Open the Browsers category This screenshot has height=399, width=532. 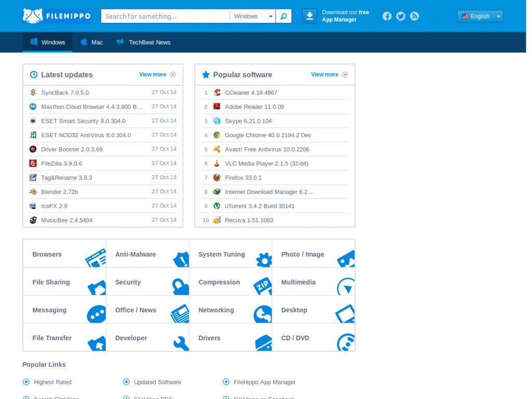click(64, 254)
